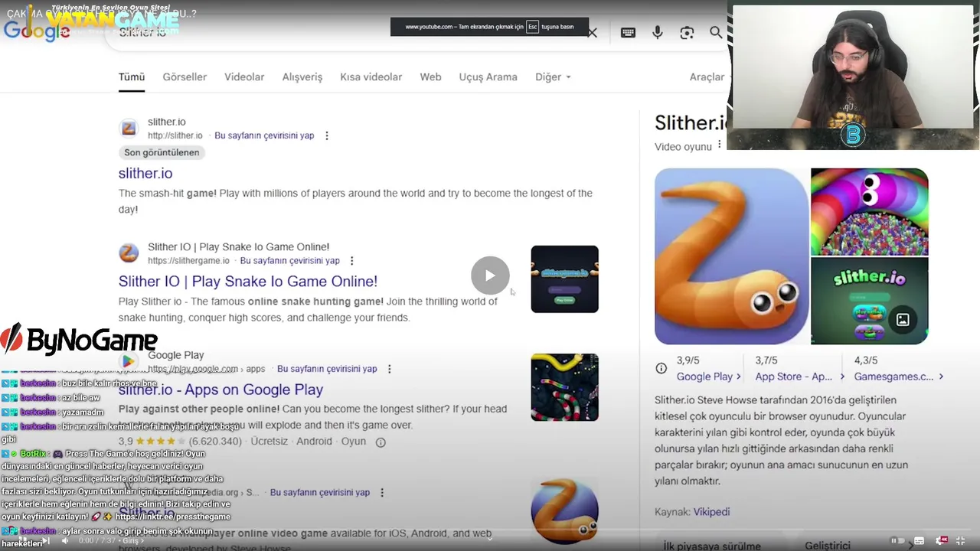Click the slither.io site favicon
The height and width of the screenshot is (551, 980).
[129, 128]
